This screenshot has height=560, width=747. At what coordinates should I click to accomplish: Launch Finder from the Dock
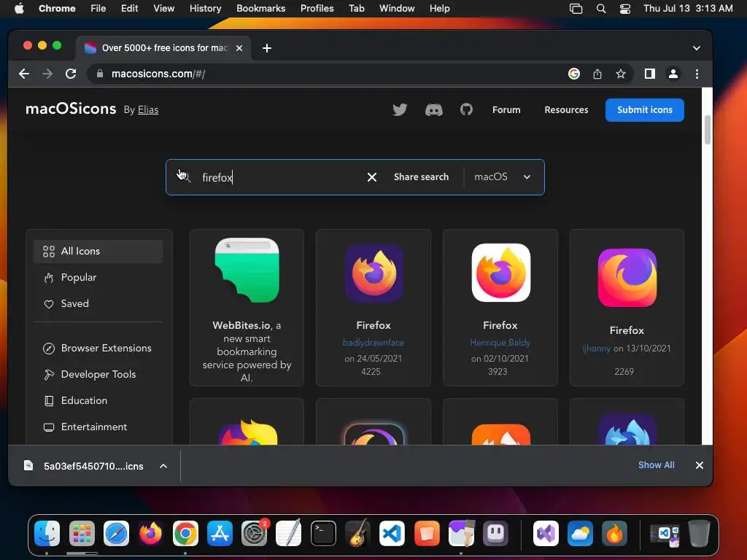coord(47,533)
